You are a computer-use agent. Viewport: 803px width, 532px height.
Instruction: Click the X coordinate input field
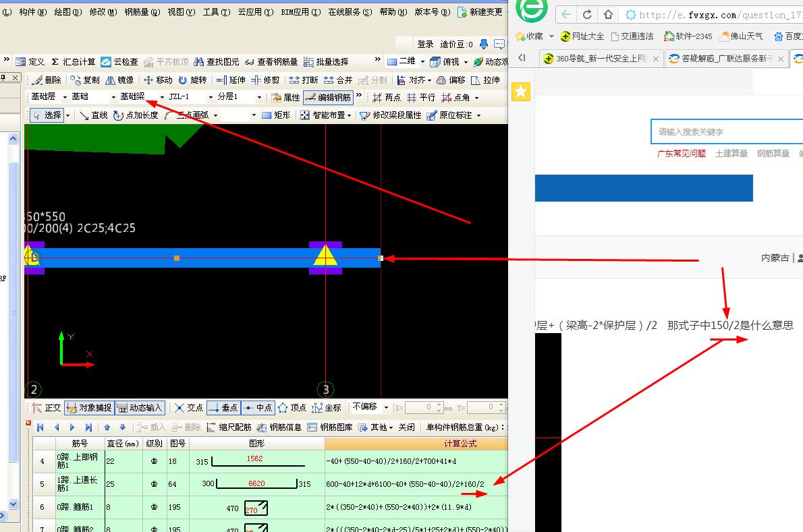coord(423,408)
